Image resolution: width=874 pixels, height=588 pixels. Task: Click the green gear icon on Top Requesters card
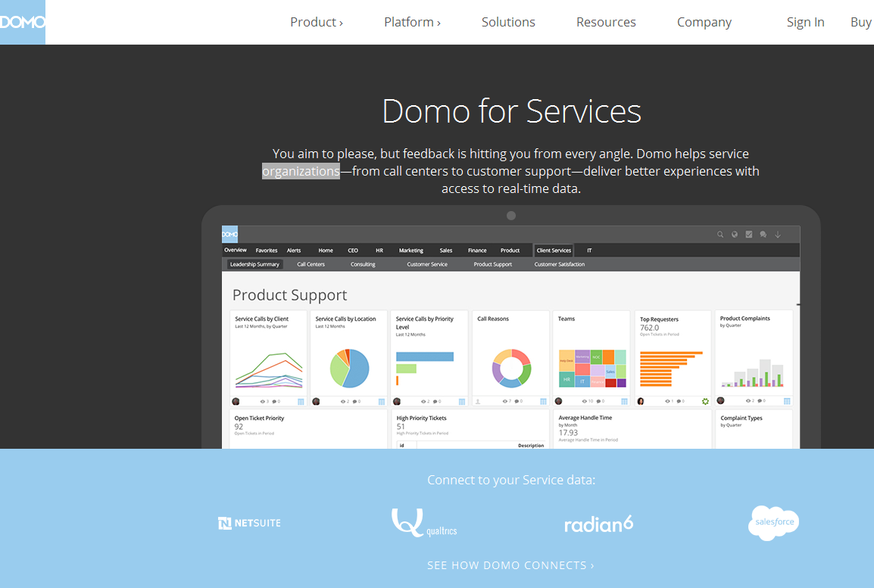705,401
